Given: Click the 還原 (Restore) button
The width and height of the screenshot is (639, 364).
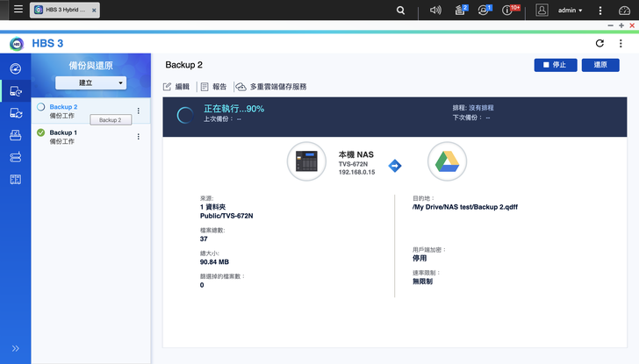Looking at the screenshot, I should [x=600, y=65].
